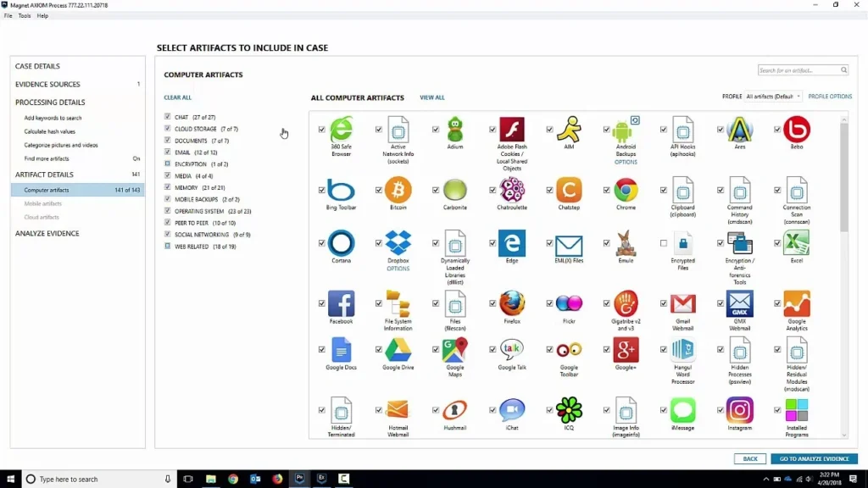Toggle the ENCRYPTION category checkbox
This screenshot has height=488, width=868.
pyautogui.click(x=167, y=164)
